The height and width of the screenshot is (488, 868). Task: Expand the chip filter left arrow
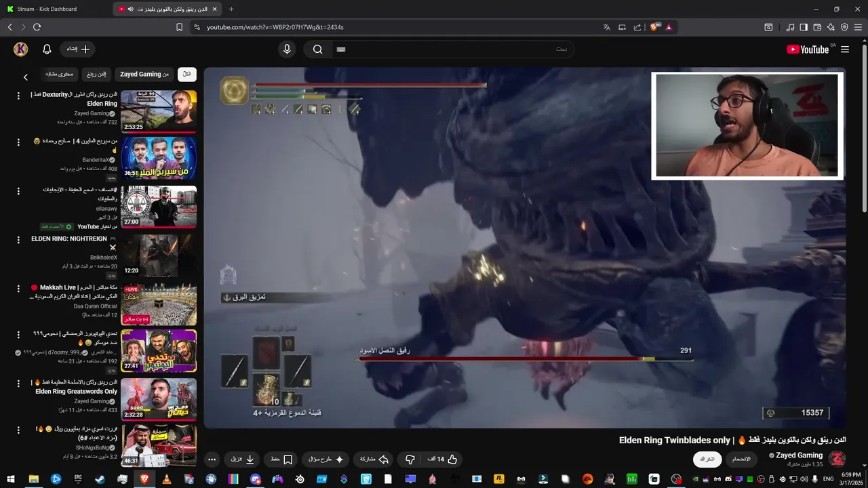pos(26,77)
